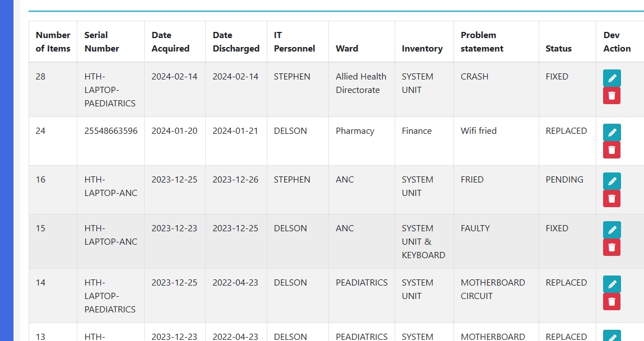Click the 'FRIED' problem statement in row 16
644x341 pixels.
point(472,179)
